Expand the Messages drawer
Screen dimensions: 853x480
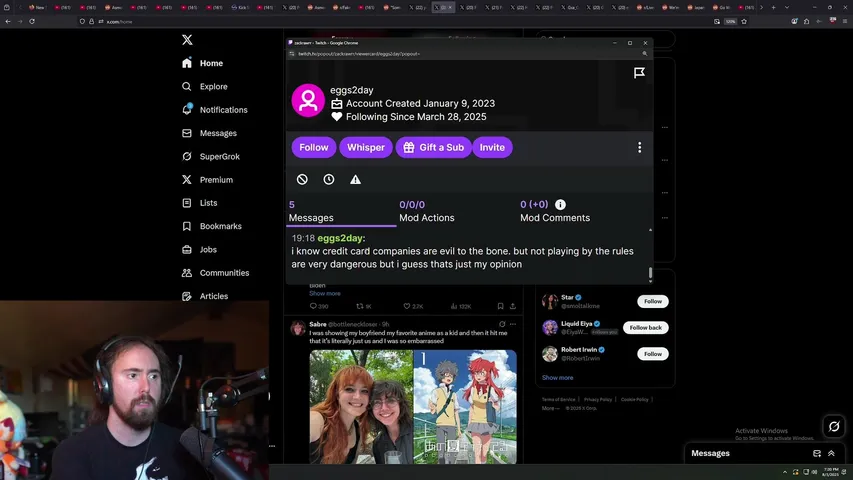[831, 453]
